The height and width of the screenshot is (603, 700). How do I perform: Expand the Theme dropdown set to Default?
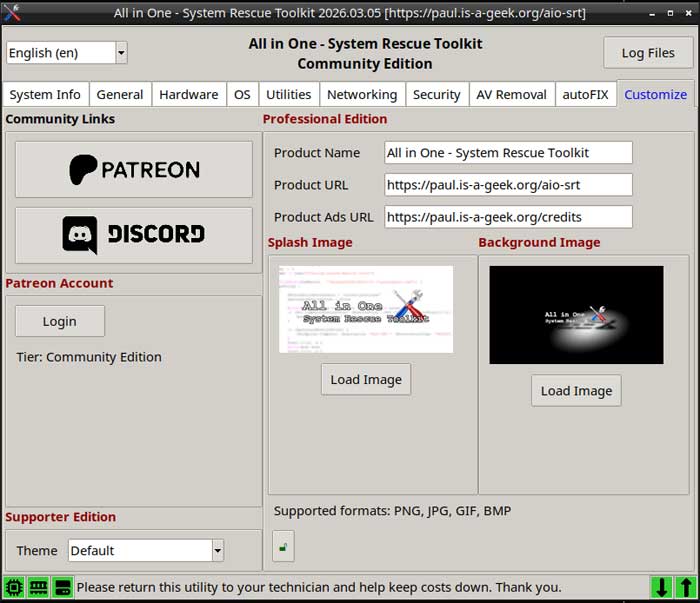coord(146,550)
